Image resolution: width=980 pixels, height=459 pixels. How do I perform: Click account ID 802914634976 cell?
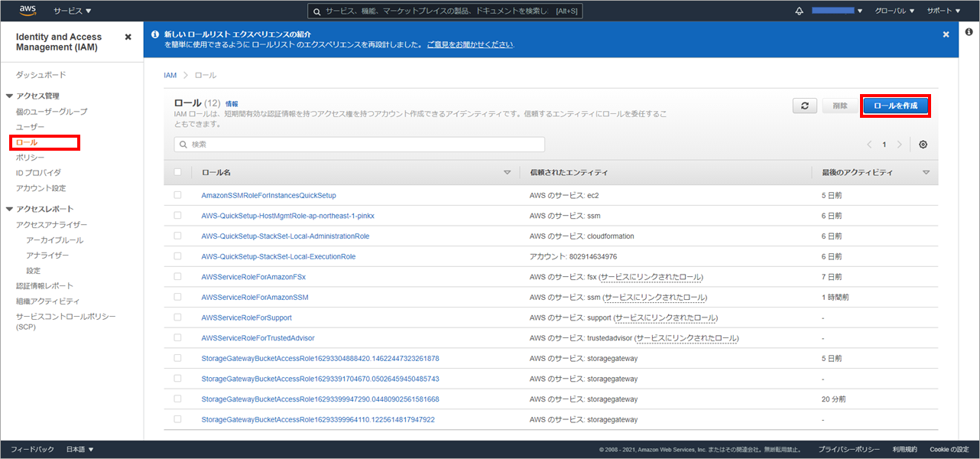(573, 256)
